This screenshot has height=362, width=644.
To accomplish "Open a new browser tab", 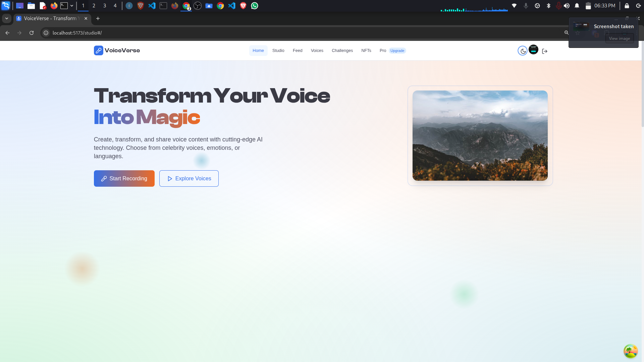I will (x=98, y=18).
